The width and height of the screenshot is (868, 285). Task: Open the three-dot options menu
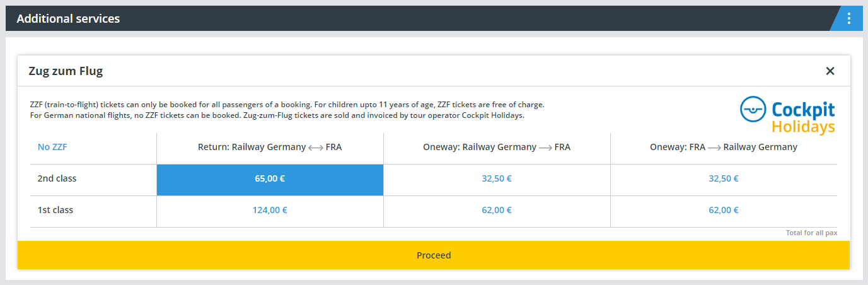pyautogui.click(x=849, y=18)
